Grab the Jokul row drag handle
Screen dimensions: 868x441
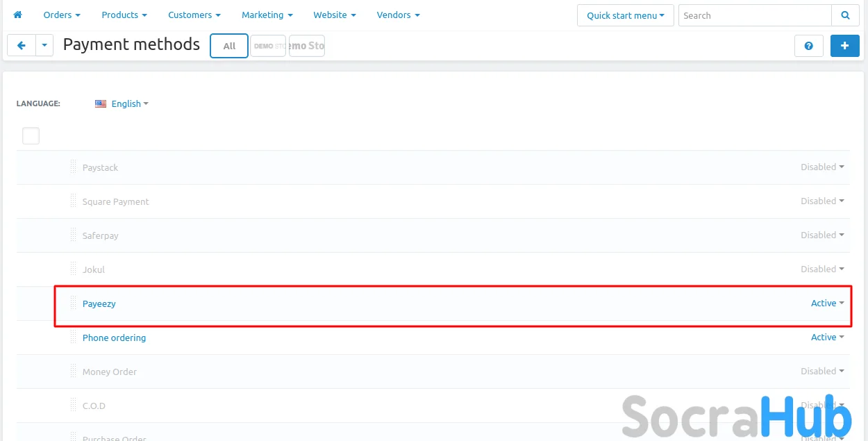click(73, 269)
